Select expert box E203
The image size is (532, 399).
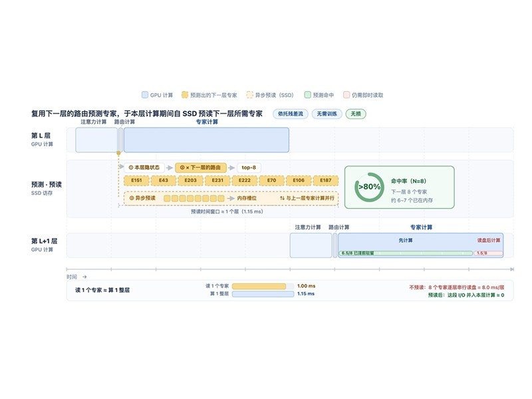(x=190, y=180)
